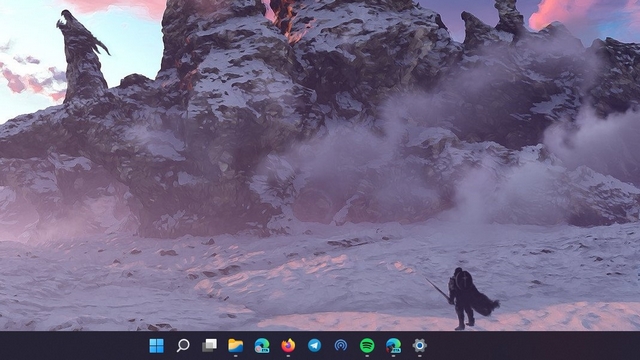Open File Explorer folder icon
Viewport: 640px width, 360px height.
(x=236, y=346)
